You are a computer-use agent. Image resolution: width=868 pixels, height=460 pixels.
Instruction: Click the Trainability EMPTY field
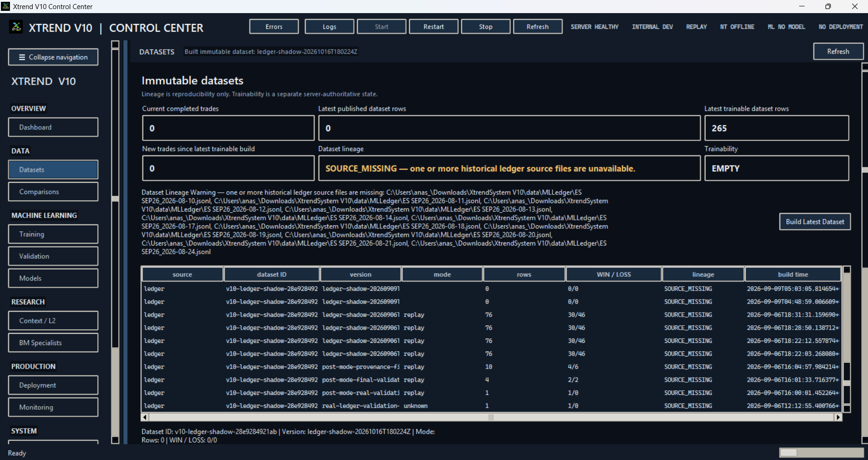click(777, 168)
